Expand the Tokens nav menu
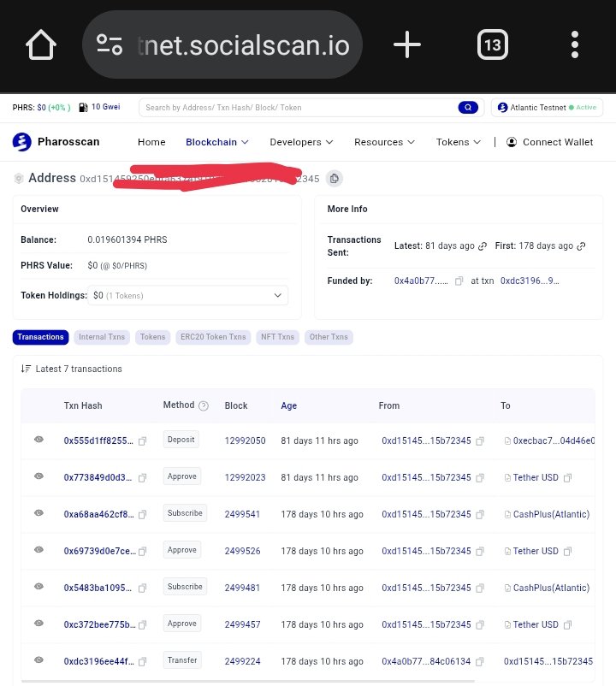The image size is (616, 686). click(x=458, y=142)
